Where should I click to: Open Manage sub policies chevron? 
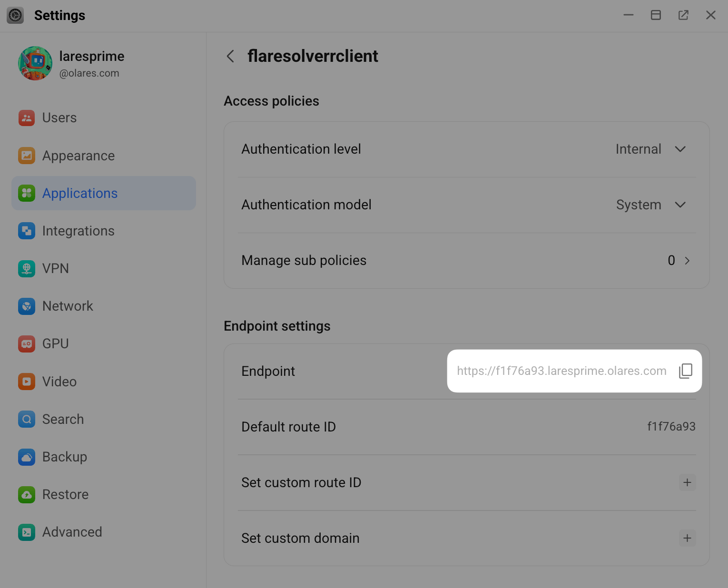click(687, 261)
